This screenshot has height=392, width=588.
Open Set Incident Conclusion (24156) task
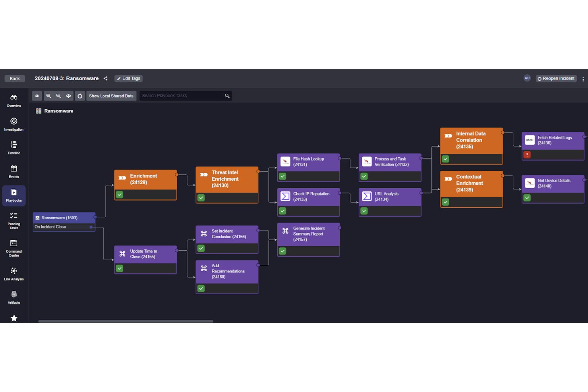tap(227, 239)
